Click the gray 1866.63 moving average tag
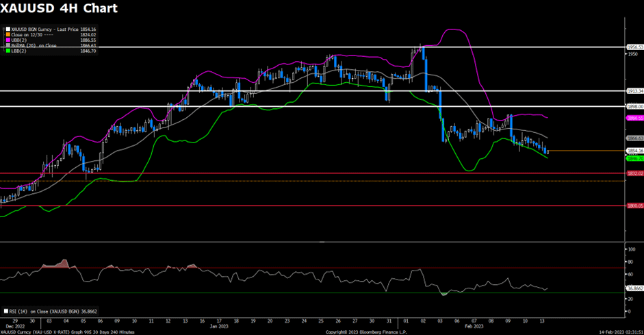This screenshot has height=335, width=644. pos(634,138)
